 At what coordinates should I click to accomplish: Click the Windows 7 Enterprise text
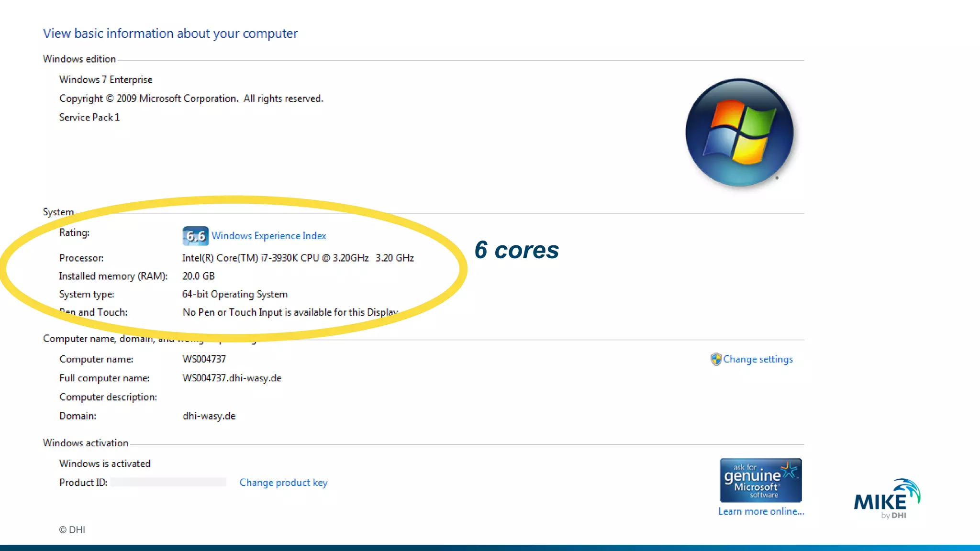coord(106,79)
